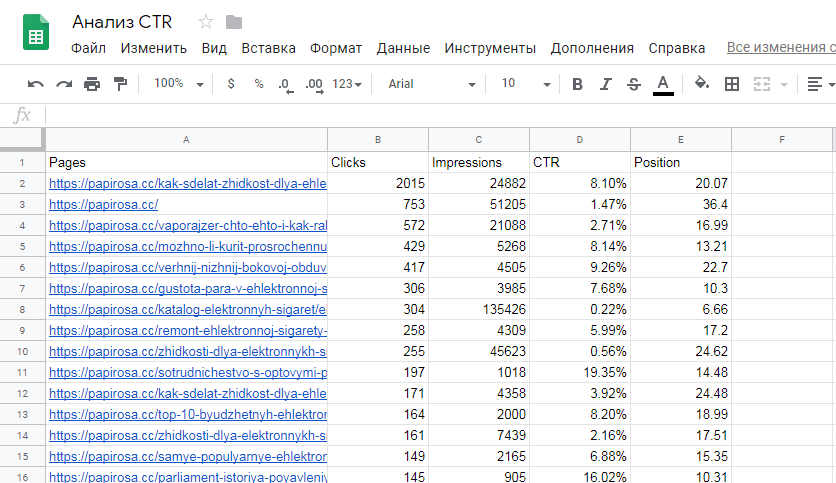The width and height of the screenshot is (836, 483).
Task: Select column A header
Action: (x=186, y=140)
